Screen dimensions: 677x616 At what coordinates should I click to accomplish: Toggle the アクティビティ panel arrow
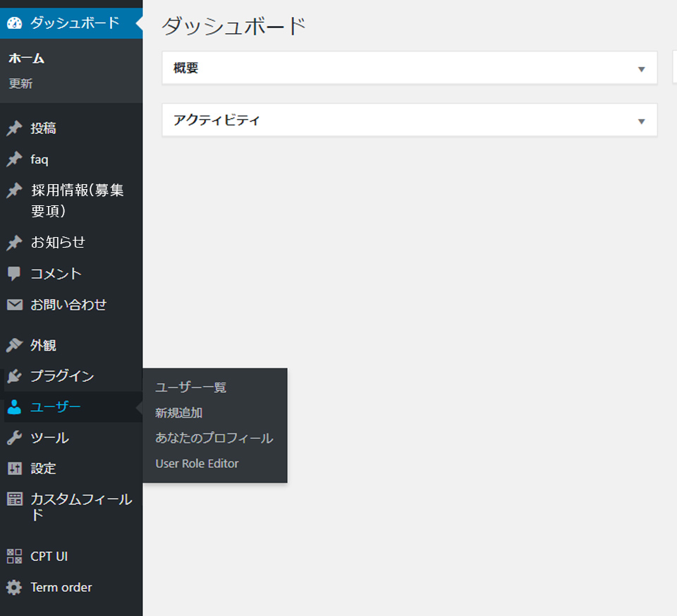tap(641, 121)
